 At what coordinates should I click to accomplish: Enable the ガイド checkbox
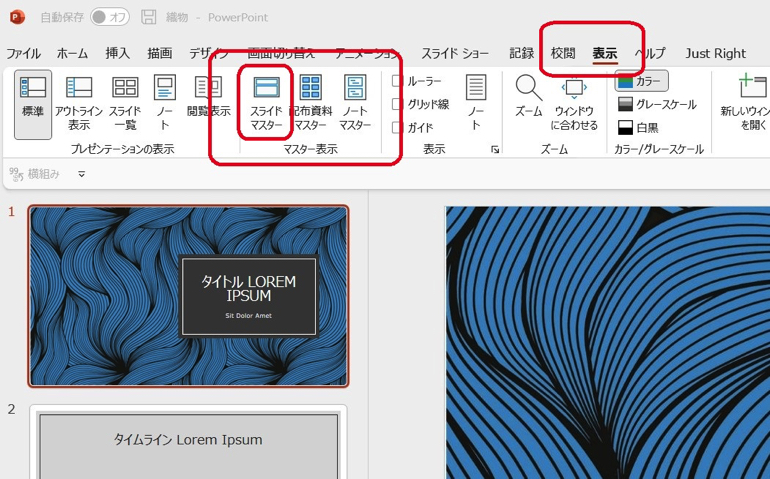397,127
